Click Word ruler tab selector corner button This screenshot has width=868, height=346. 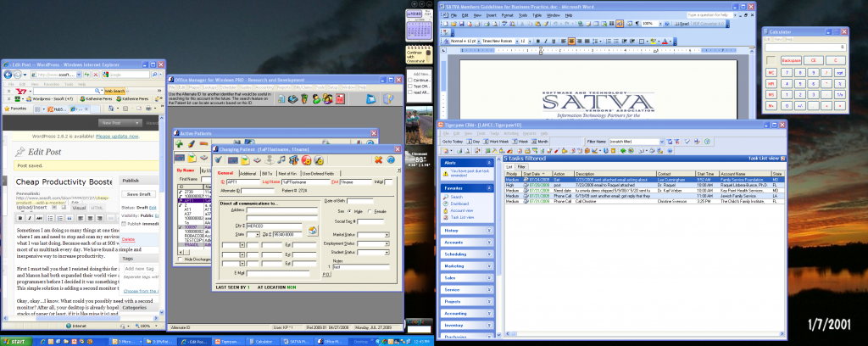[443, 50]
